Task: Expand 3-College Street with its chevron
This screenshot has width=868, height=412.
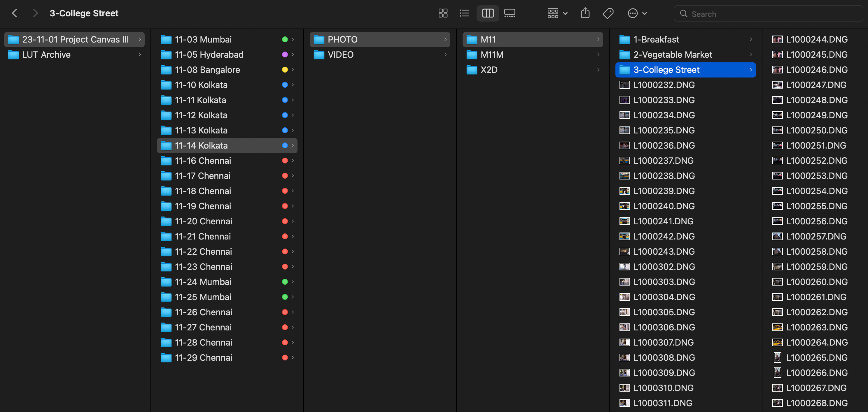Action: click(x=751, y=70)
